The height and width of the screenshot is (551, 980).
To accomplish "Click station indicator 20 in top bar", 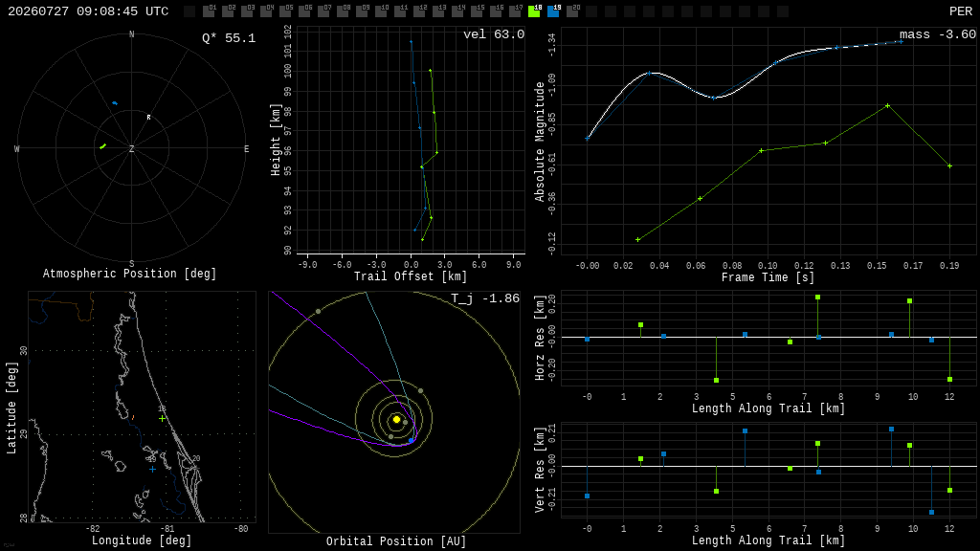I will click(572, 11).
